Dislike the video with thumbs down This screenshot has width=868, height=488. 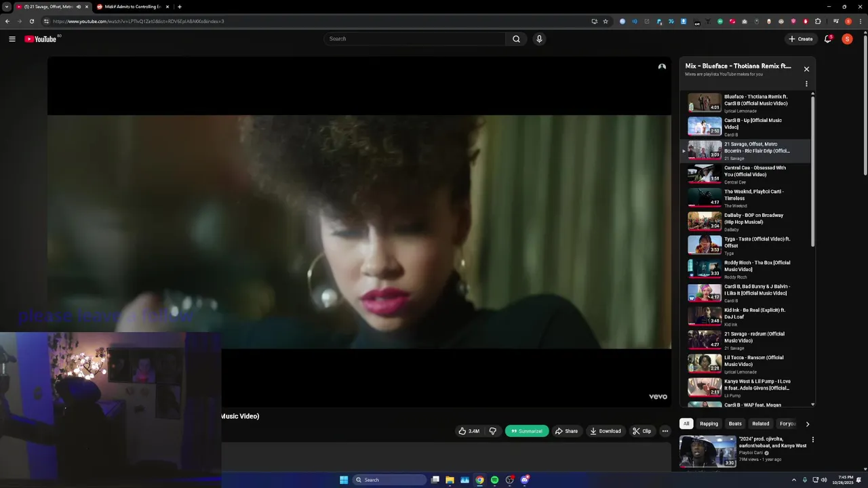tap(493, 431)
